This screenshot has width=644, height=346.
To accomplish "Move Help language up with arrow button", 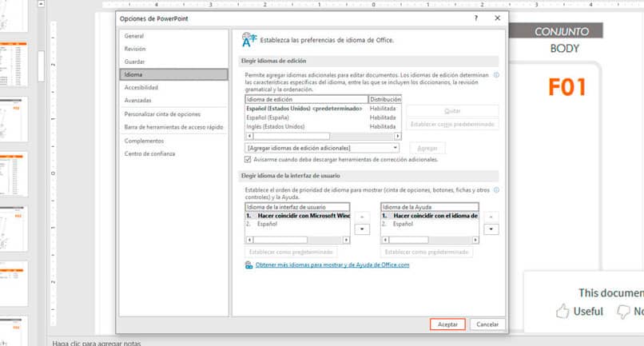I will point(491,217).
